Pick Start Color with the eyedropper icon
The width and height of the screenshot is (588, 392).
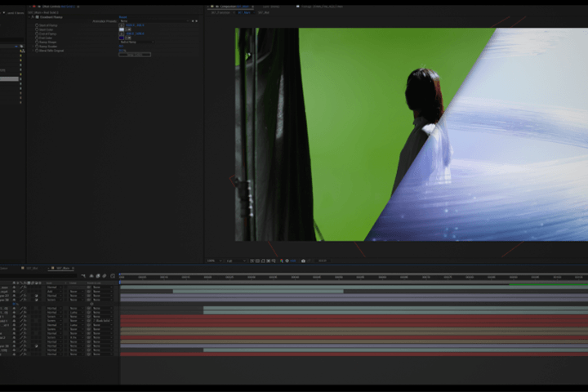point(129,29)
